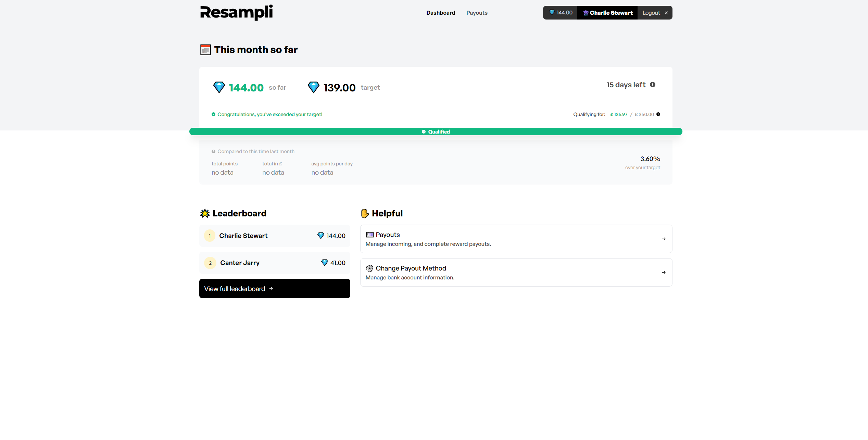Click rank 1 badge on leaderboard
Viewport: 868px width, 440px height.
tap(210, 236)
